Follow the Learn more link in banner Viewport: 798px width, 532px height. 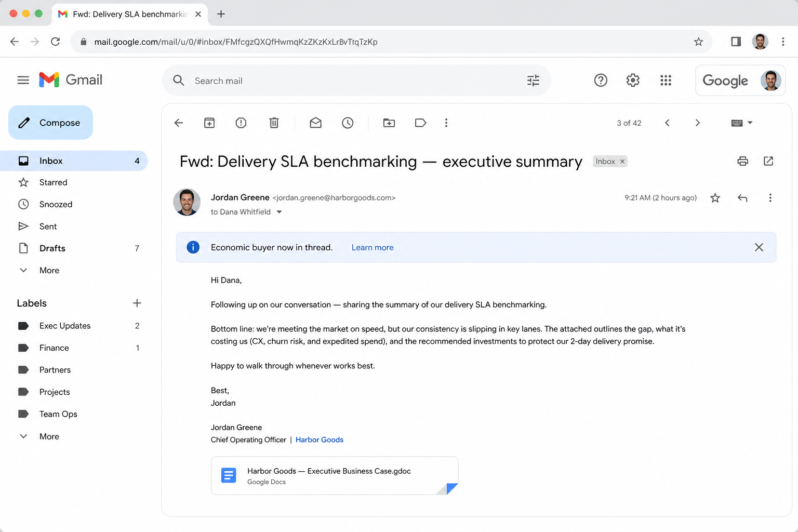tap(373, 248)
